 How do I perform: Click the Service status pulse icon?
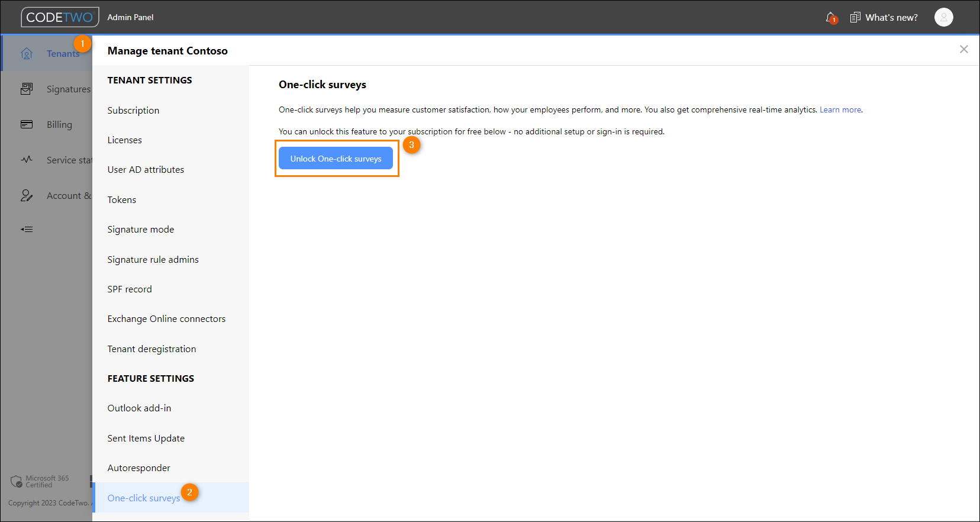27,160
